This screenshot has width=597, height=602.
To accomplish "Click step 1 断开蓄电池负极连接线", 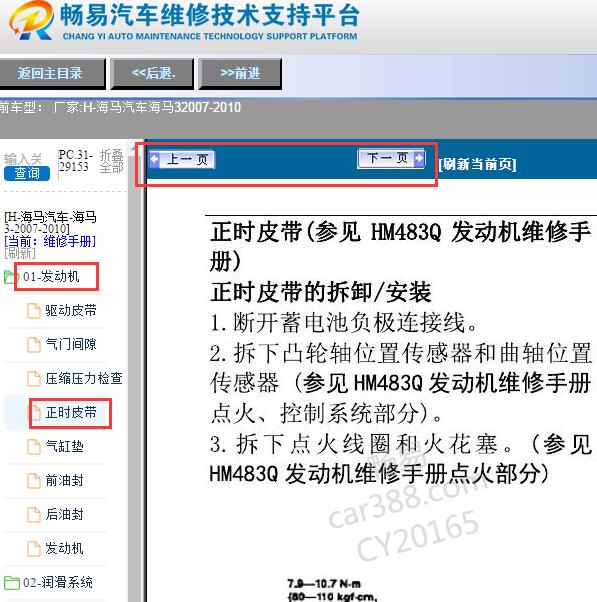I will tap(344, 322).
